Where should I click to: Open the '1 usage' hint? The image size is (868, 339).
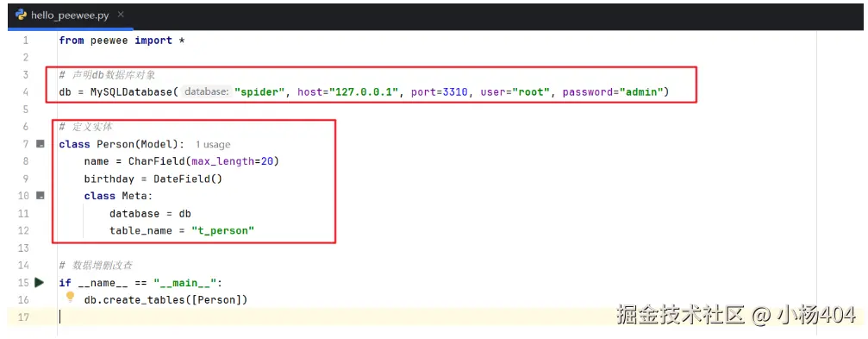pyautogui.click(x=213, y=145)
